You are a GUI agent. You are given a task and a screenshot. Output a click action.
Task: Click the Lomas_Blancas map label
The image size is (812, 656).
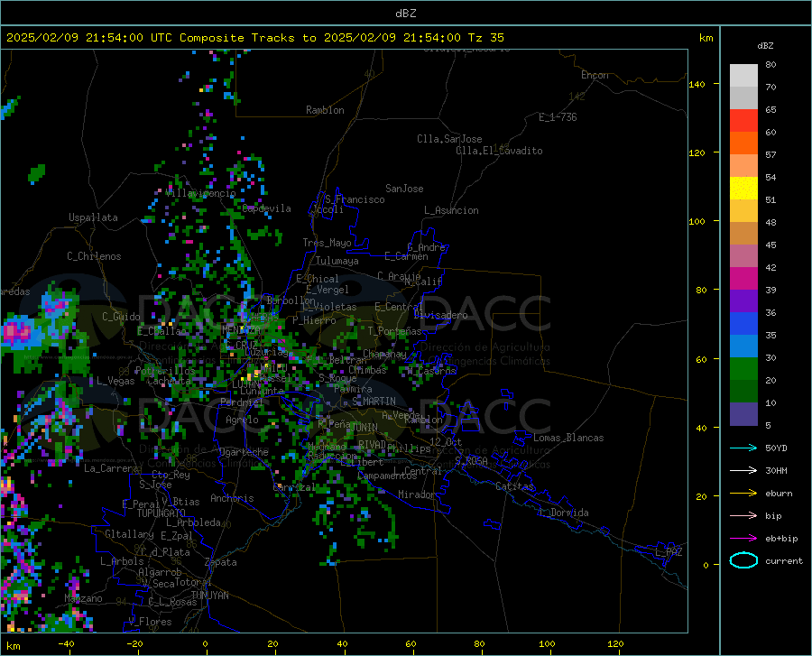568,438
